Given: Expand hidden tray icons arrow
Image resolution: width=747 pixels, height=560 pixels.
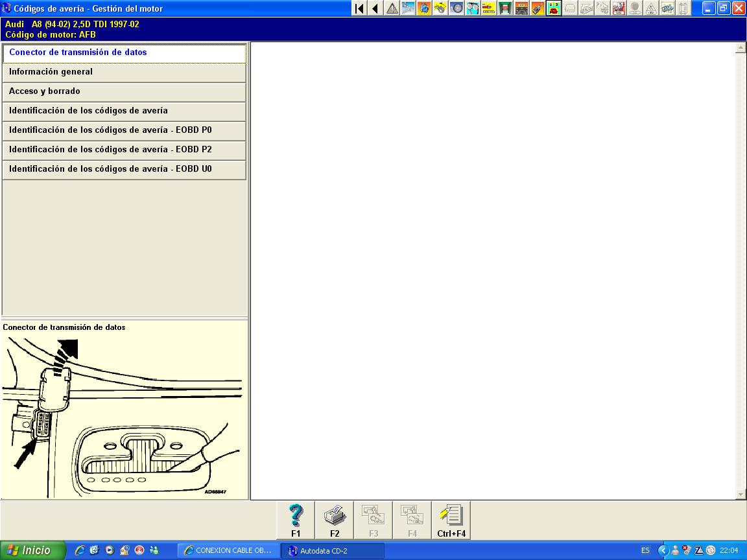Looking at the screenshot, I should [x=663, y=550].
